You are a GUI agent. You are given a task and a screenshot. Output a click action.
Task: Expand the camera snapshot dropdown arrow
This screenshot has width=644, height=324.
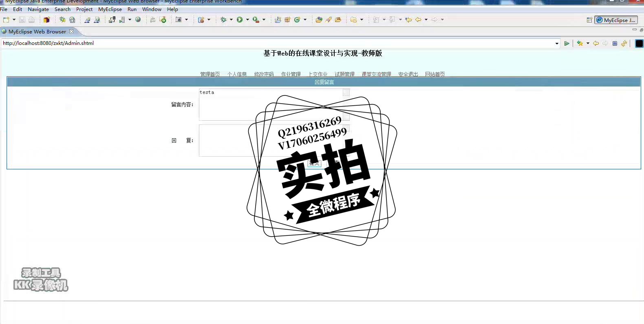[x=187, y=20]
